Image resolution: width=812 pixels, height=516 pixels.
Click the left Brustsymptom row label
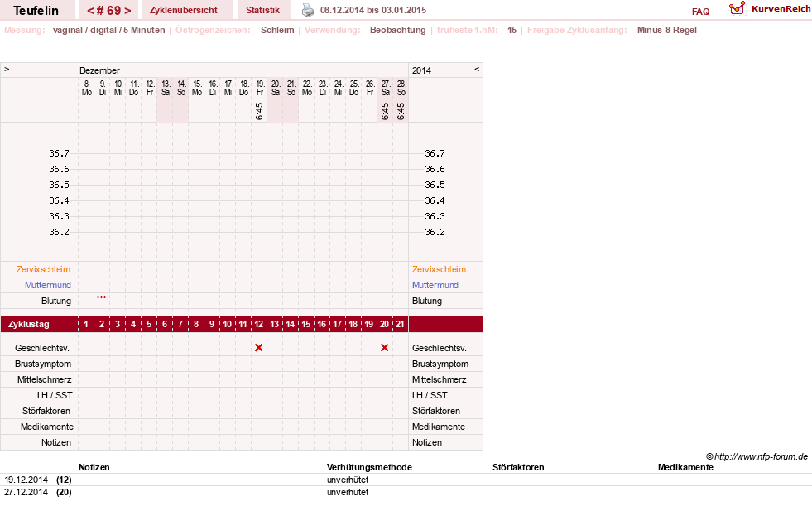(x=43, y=364)
